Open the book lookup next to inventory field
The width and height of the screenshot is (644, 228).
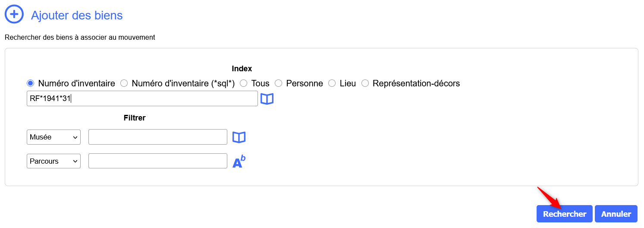click(267, 99)
